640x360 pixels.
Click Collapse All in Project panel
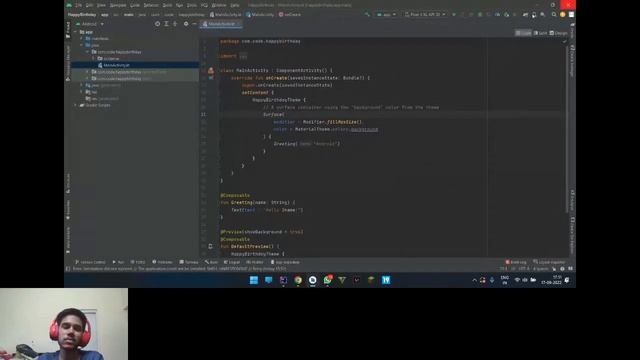[175, 24]
